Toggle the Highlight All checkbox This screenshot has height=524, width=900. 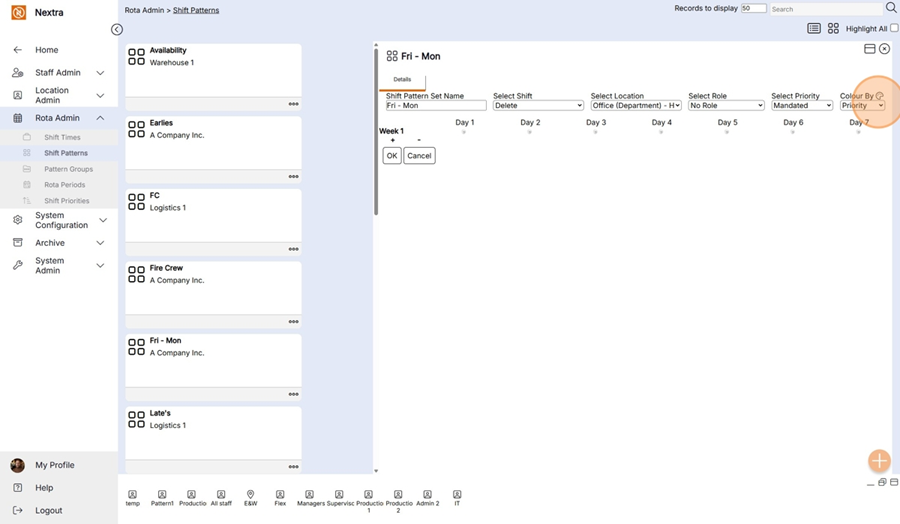(x=894, y=28)
